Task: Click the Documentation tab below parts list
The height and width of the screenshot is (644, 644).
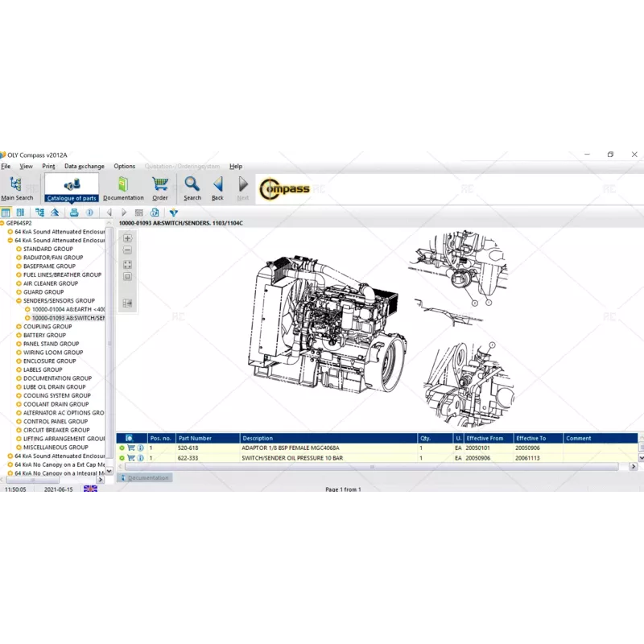Action: [x=146, y=478]
